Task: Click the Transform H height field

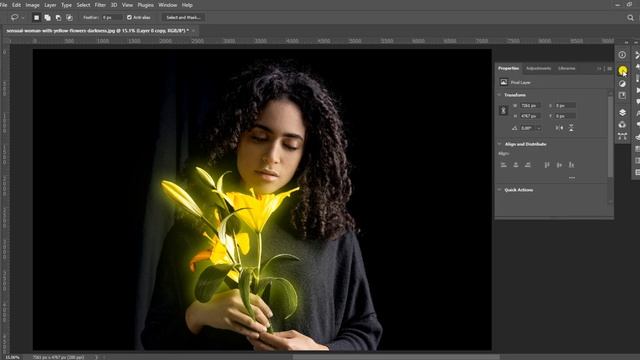Action: coord(531,116)
